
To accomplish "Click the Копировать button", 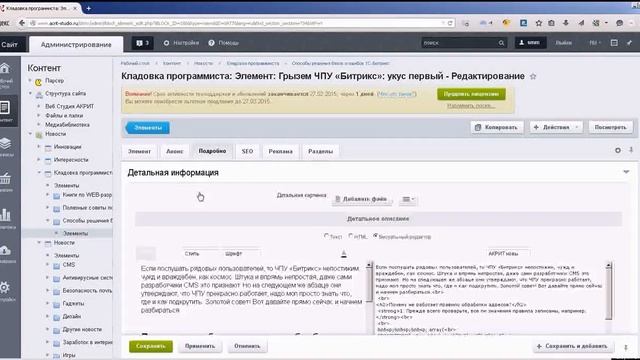I will (496, 127).
